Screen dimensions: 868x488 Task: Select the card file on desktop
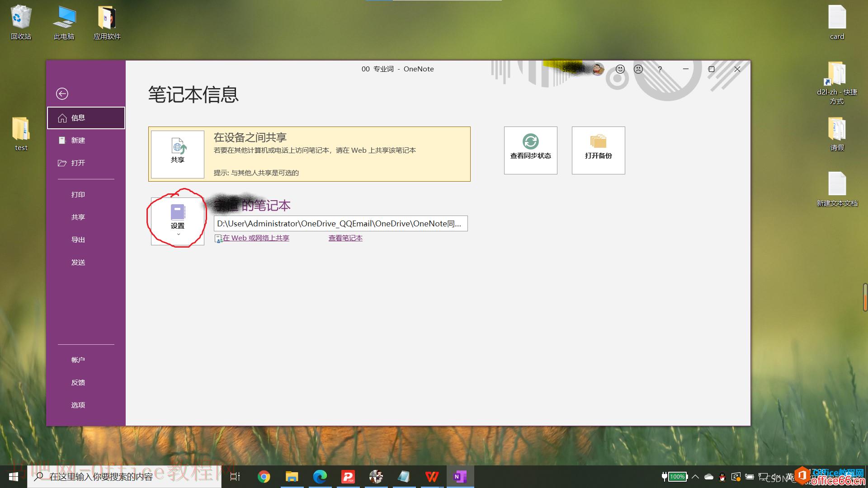tap(837, 23)
